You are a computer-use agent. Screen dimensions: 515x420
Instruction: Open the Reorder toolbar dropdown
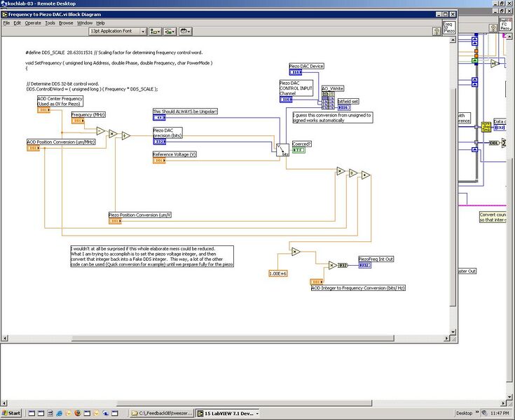pos(186,32)
